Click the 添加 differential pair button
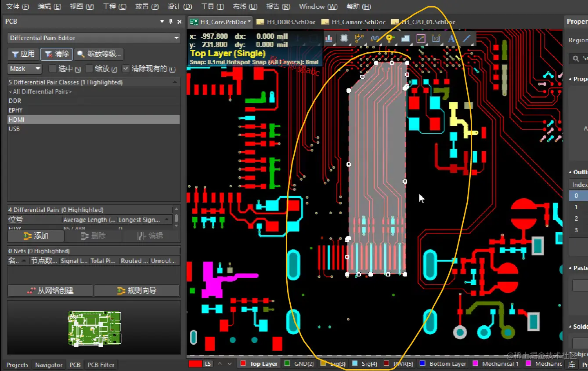 point(36,236)
